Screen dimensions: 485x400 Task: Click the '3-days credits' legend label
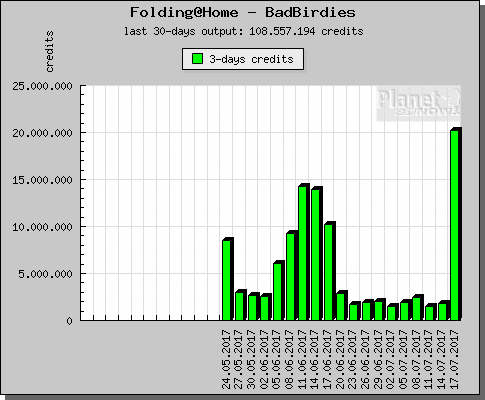251,59
